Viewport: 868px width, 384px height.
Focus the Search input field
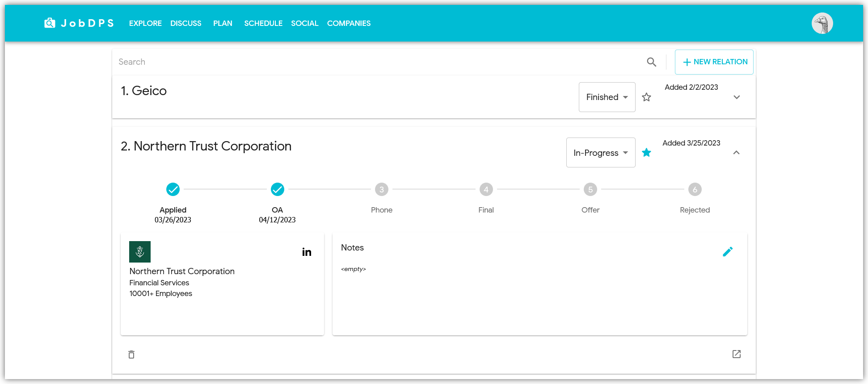(380, 62)
